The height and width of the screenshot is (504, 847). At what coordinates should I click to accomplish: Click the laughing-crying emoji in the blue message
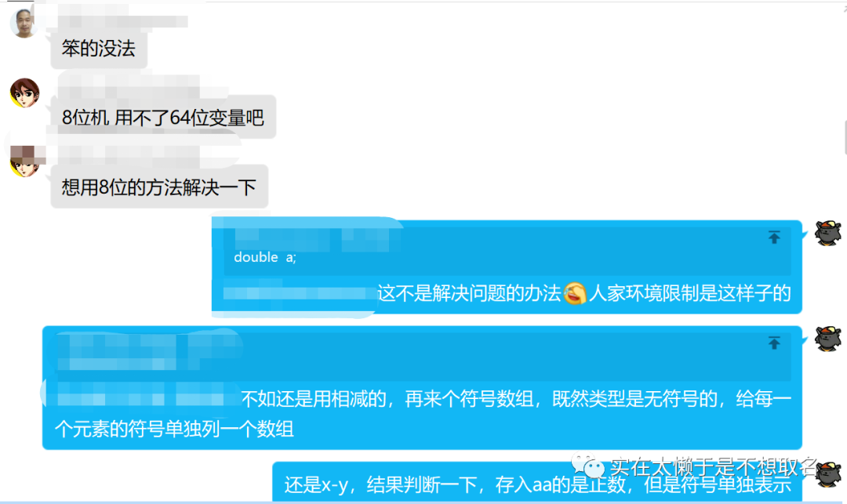click(575, 294)
